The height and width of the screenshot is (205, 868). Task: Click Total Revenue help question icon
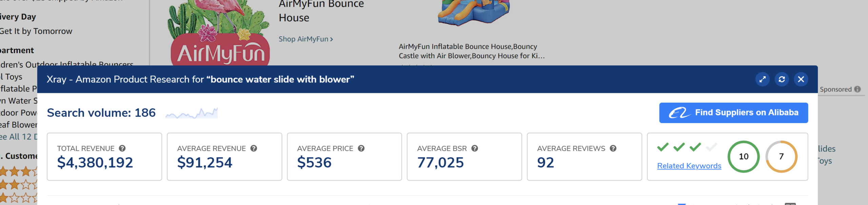tap(122, 148)
